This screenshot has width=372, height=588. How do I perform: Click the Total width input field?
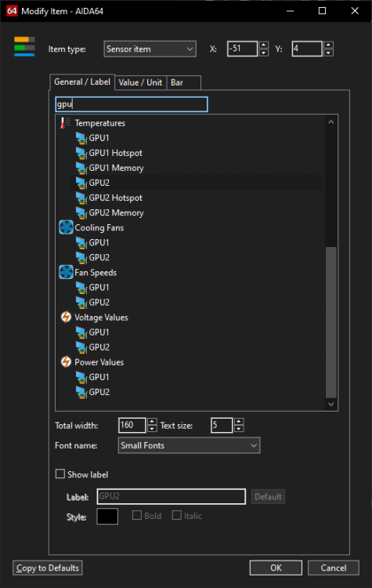coord(132,425)
